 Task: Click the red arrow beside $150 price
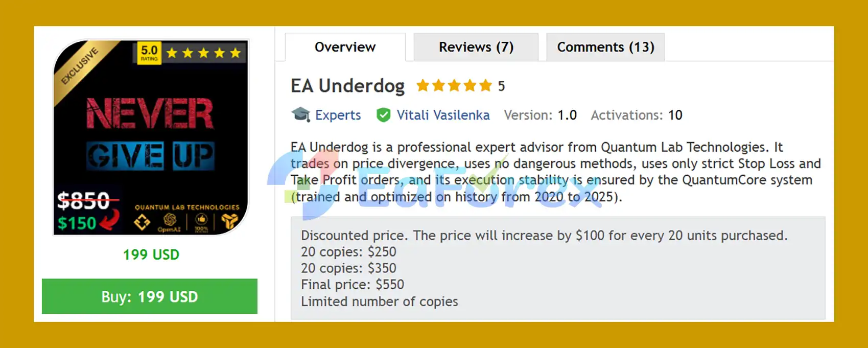click(110, 221)
